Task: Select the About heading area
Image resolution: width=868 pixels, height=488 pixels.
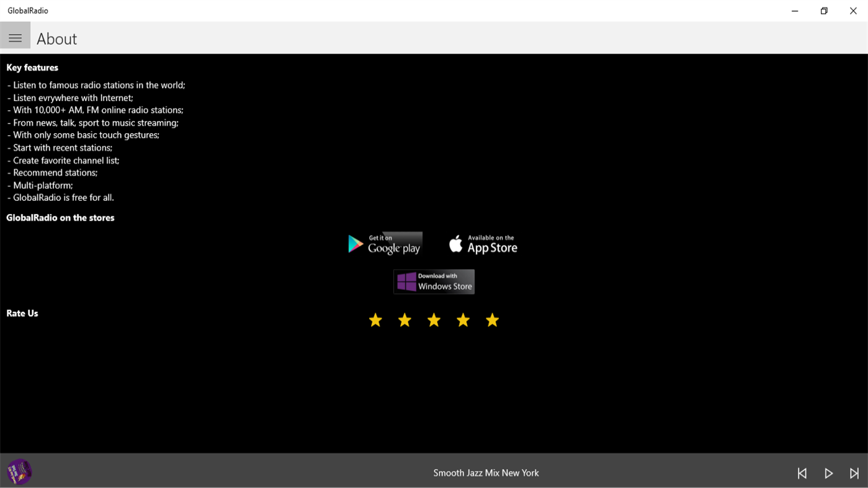Action: point(56,38)
